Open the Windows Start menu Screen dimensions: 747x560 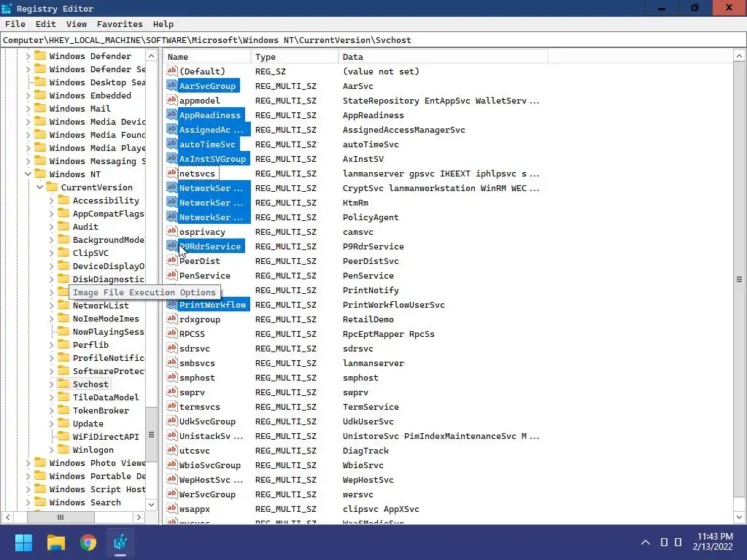[x=23, y=542]
